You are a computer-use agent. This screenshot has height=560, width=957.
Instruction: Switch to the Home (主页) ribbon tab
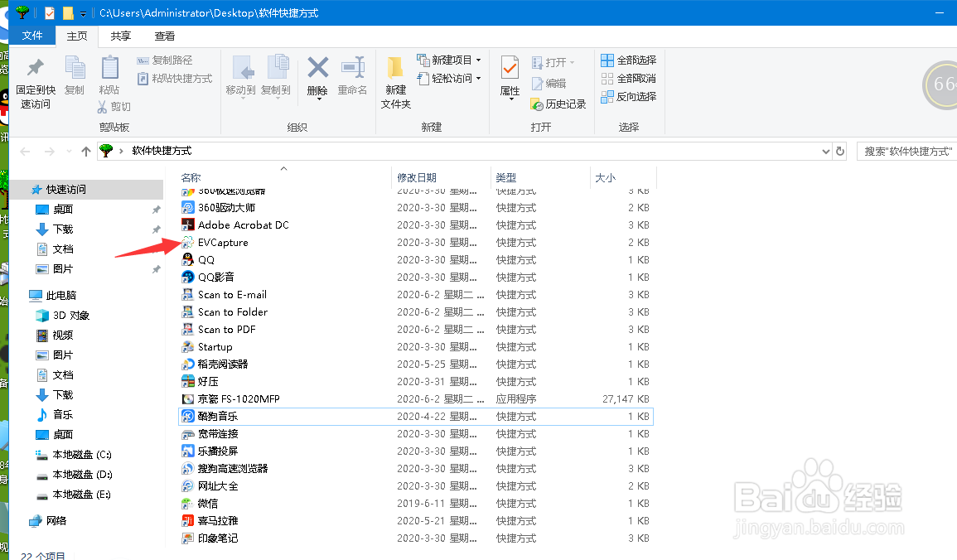(x=77, y=36)
